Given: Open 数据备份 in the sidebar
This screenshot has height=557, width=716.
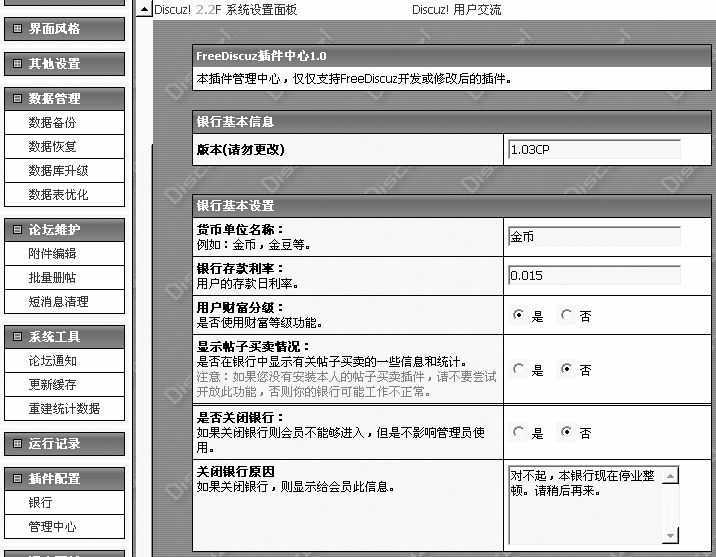Looking at the screenshot, I should (52, 123).
